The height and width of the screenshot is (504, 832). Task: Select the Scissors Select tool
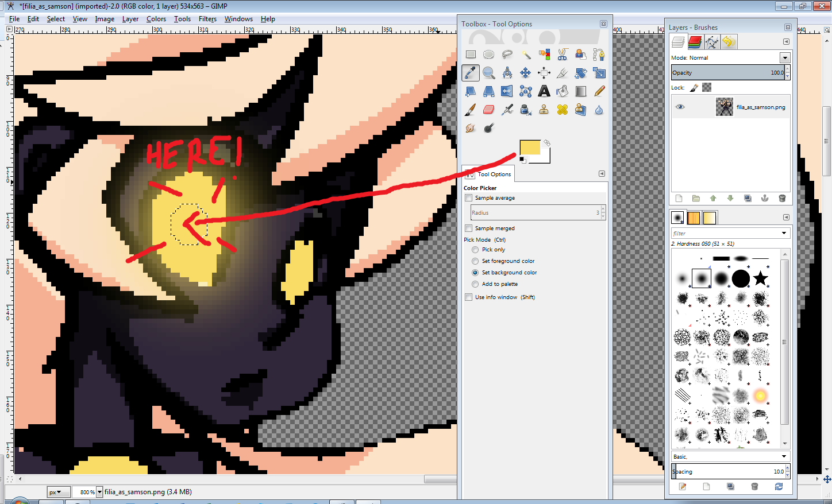[x=563, y=55]
